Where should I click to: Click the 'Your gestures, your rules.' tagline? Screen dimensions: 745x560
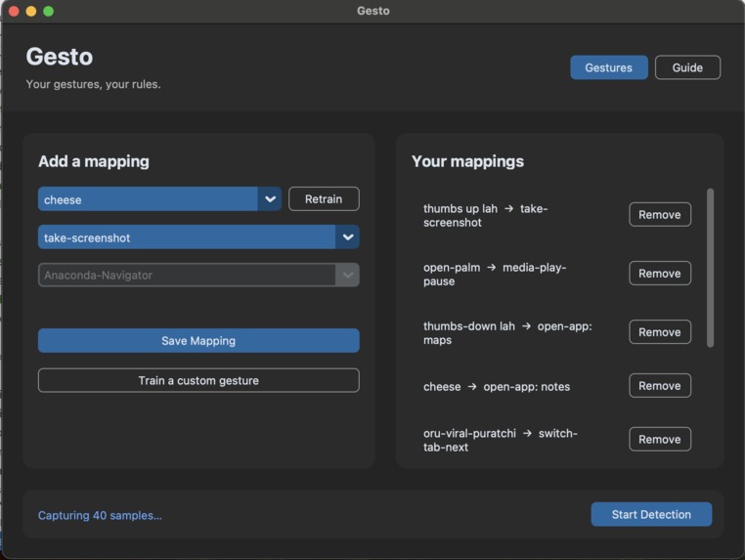click(93, 84)
